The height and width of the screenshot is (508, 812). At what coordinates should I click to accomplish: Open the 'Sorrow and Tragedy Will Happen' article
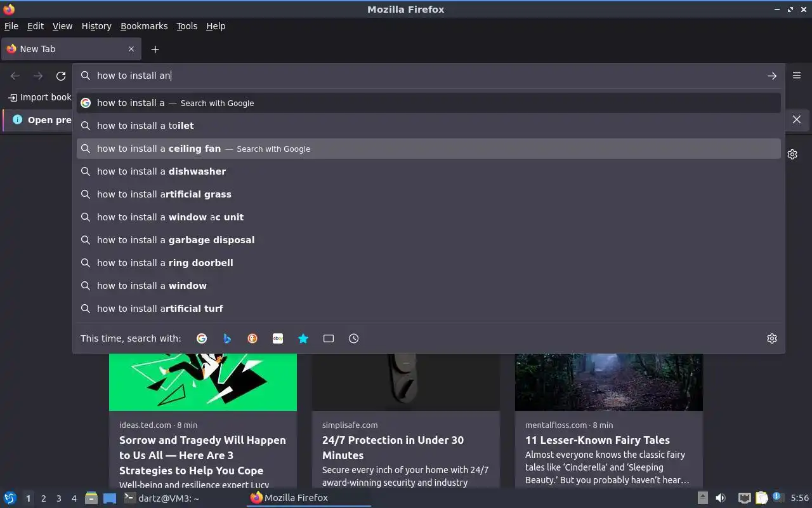202,455
